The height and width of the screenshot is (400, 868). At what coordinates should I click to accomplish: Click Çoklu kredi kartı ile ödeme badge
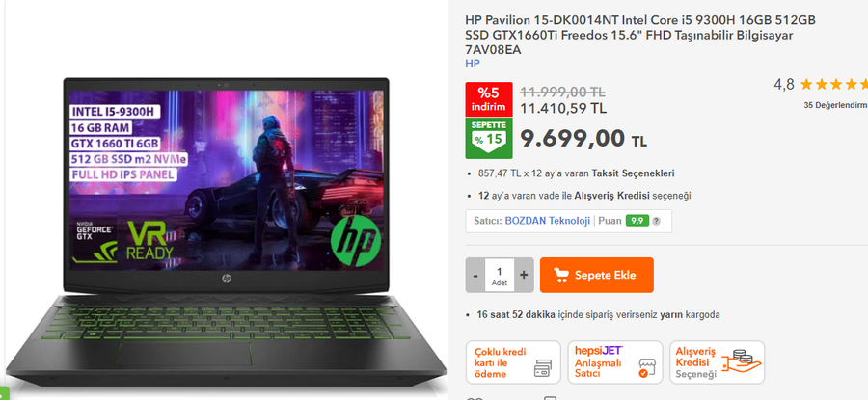pos(513,362)
